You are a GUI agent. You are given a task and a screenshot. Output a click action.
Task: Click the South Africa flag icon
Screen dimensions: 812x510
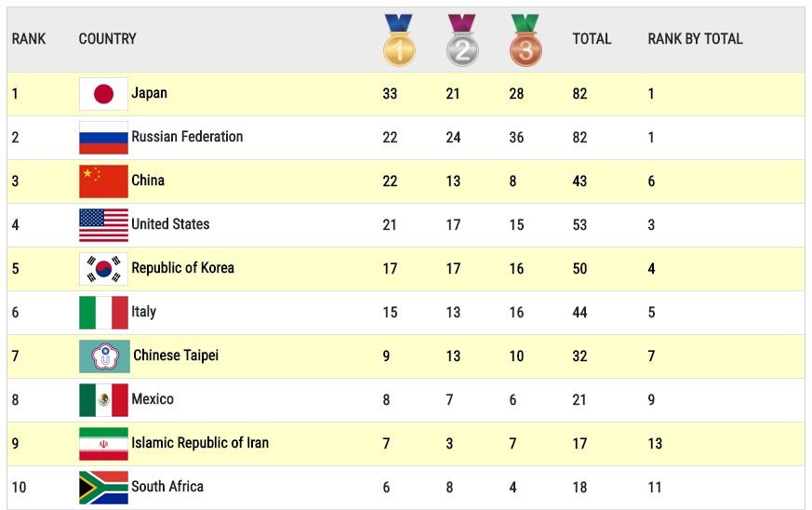(x=103, y=487)
